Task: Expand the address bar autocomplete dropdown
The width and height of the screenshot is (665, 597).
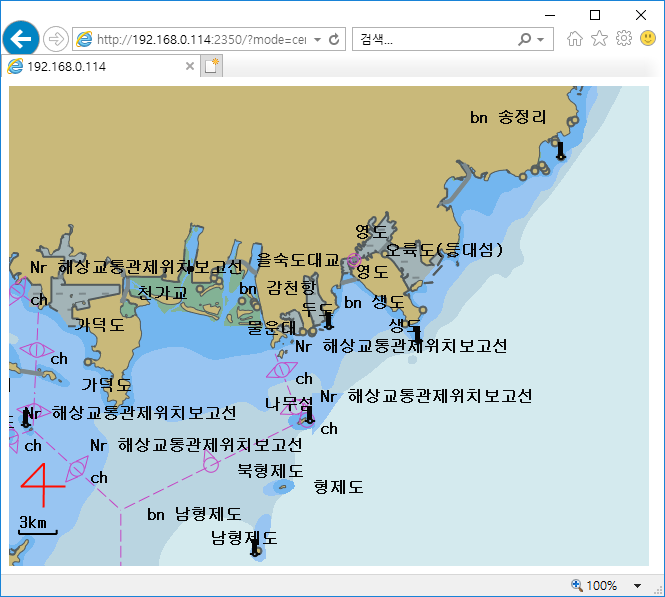Action: (x=317, y=40)
